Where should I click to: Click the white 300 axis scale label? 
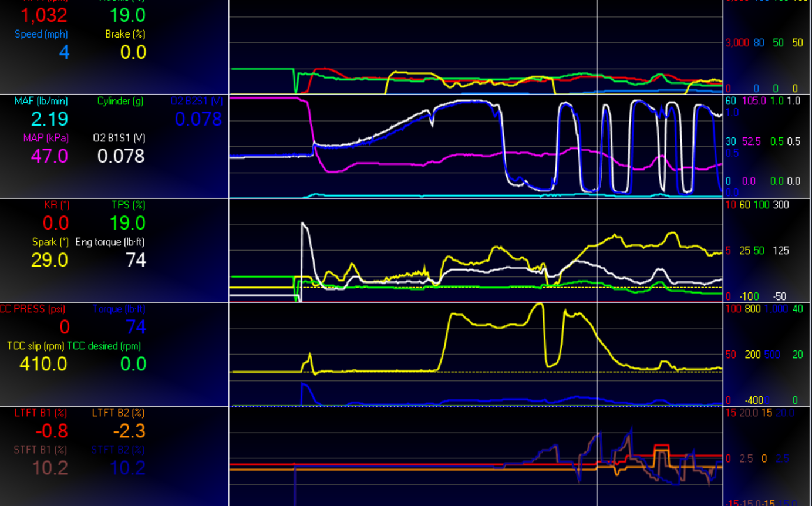[x=781, y=205]
